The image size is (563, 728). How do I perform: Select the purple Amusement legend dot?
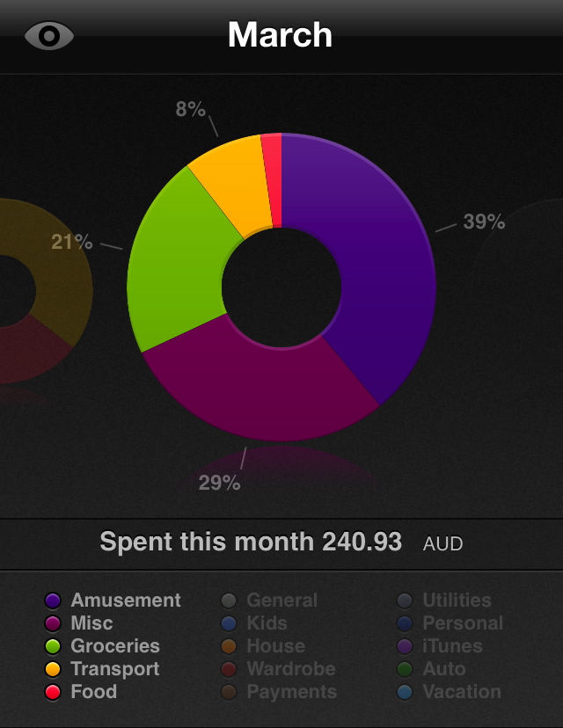(53, 601)
